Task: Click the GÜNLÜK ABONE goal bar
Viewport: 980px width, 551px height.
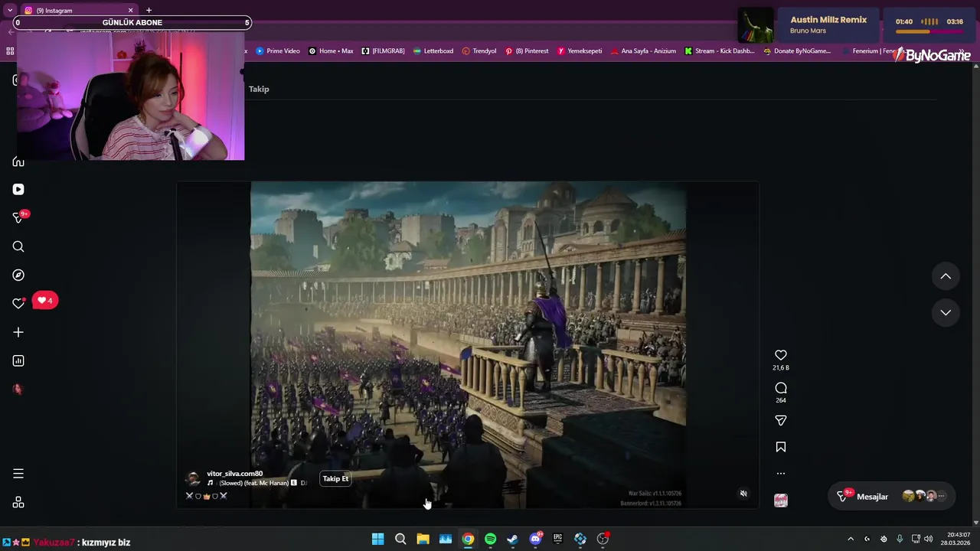Action: (x=132, y=23)
